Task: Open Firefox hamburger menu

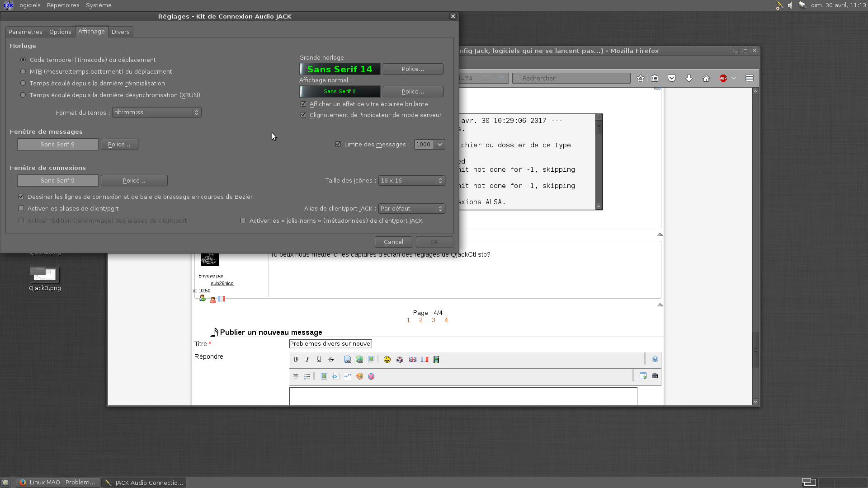Action: 750,79
